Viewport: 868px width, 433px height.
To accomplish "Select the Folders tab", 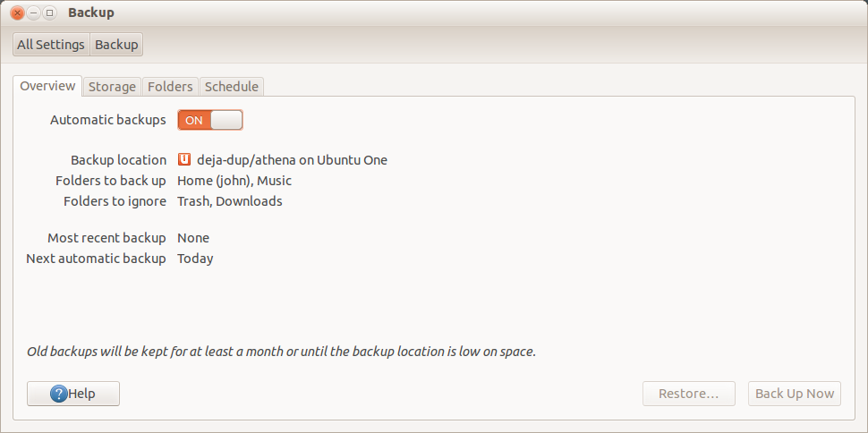I will coord(170,87).
